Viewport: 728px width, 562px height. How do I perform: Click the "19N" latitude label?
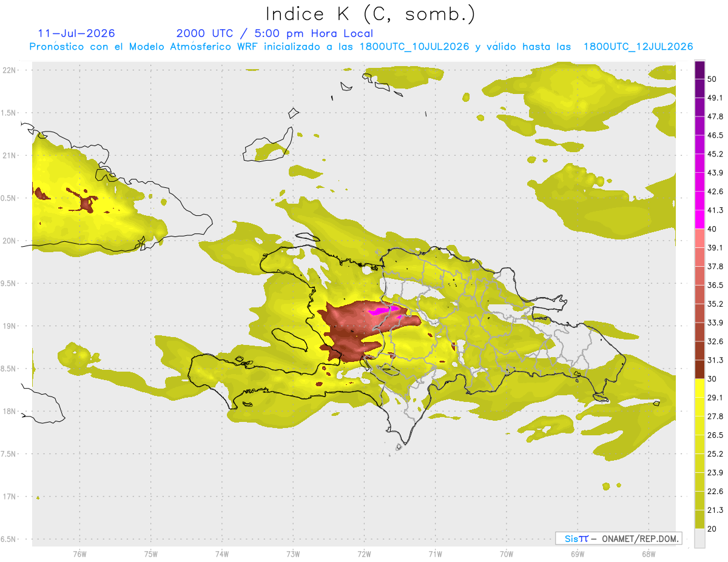pos(9,326)
